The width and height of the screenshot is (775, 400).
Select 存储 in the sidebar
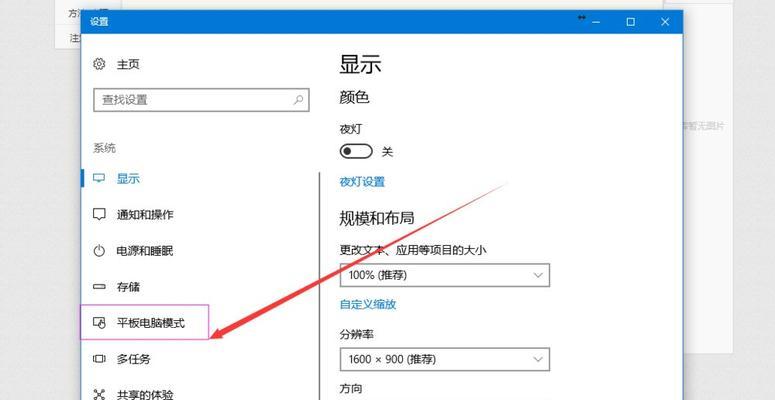[x=128, y=287]
